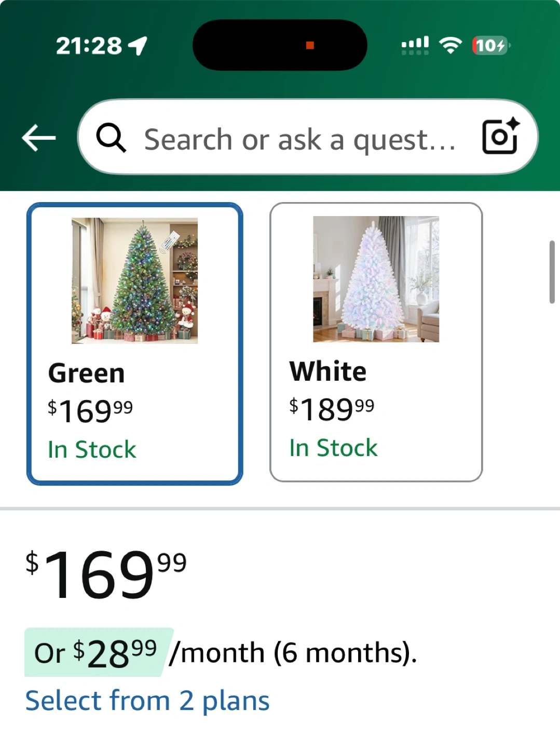560x748 pixels.
Task: Select the Green color option card
Action: [134, 343]
